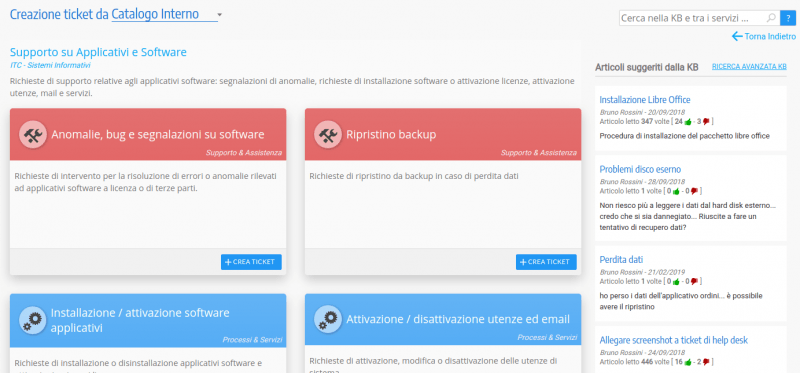
Task: Open Installazione Libre Office article
Action: click(x=645, y=100)
